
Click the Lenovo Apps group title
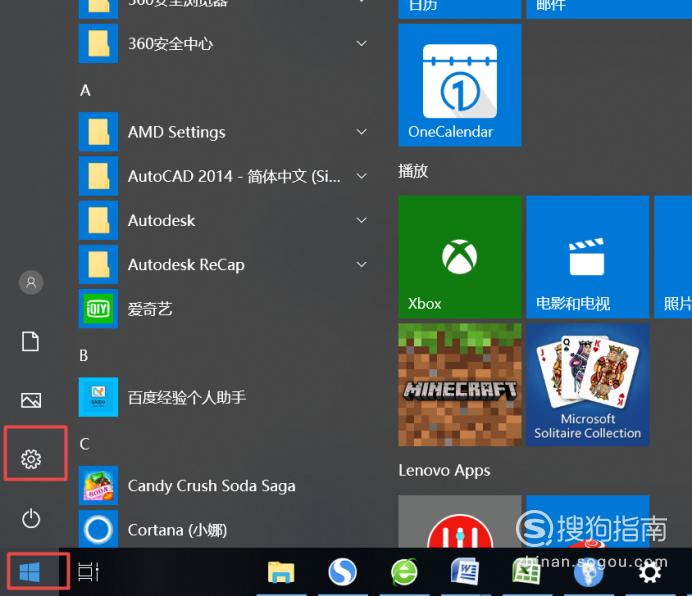point(444,471)
